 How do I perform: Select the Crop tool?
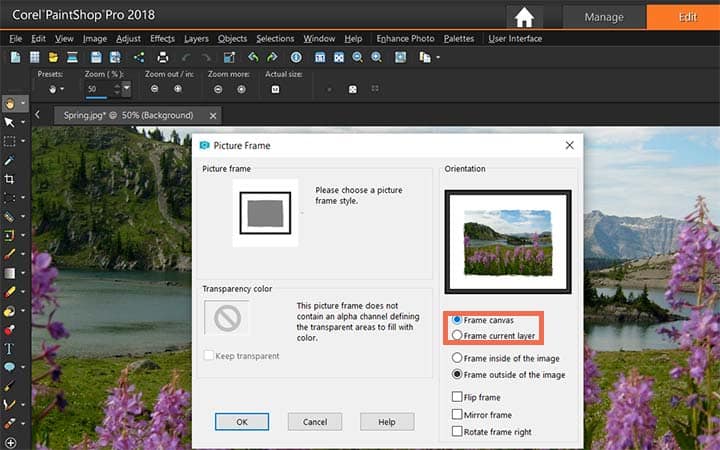click(9, 179)
